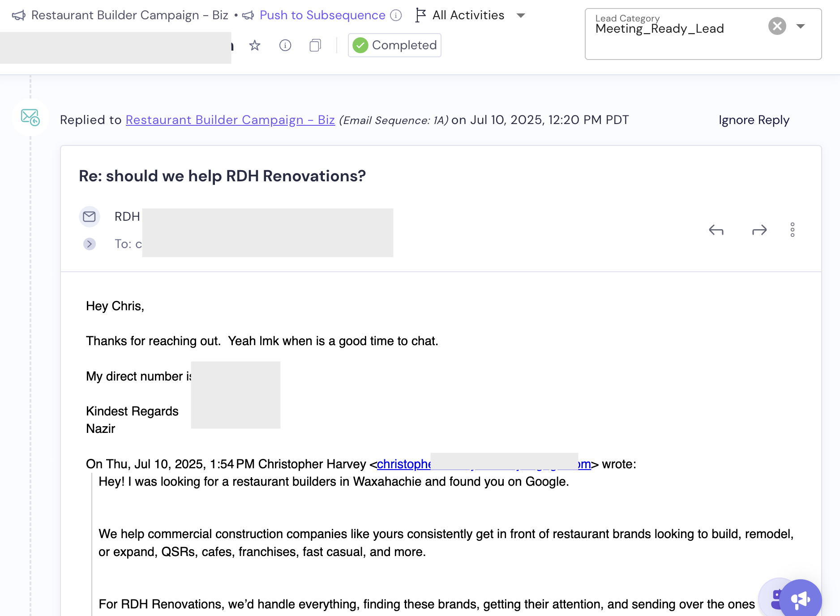Click the lead info circle icon
The width and height of the screenshot is (840, 616).
[285, 45]
